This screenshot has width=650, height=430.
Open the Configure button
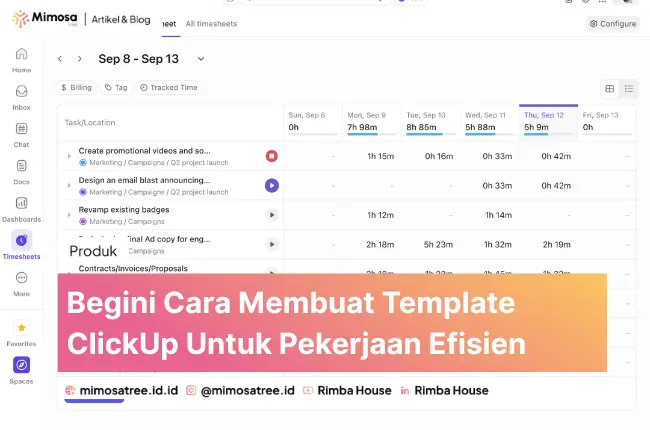(x=613, y=24)
